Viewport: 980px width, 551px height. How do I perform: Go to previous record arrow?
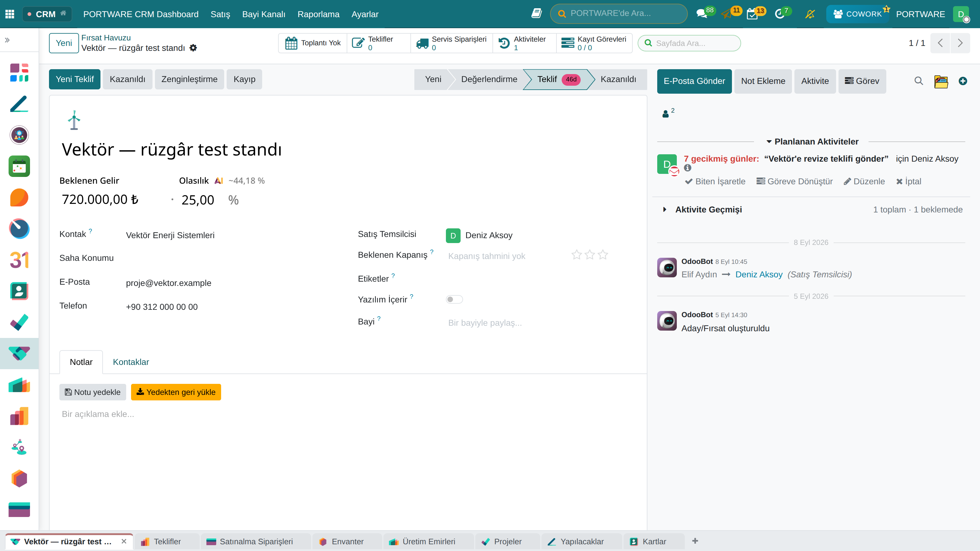coord(940,43)
